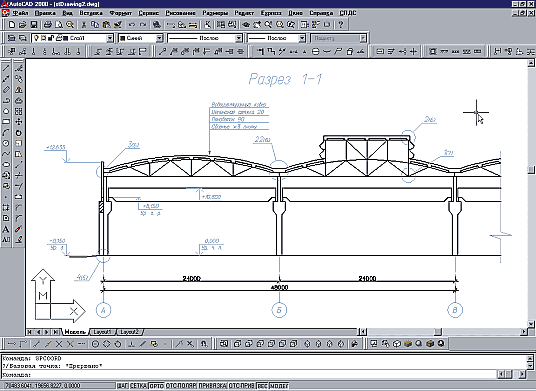Undo the last action with the Undo arrow

[132, 25]
